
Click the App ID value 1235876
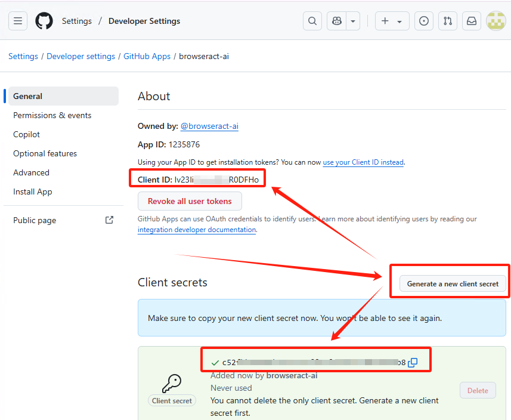click(x=184, y=144)
